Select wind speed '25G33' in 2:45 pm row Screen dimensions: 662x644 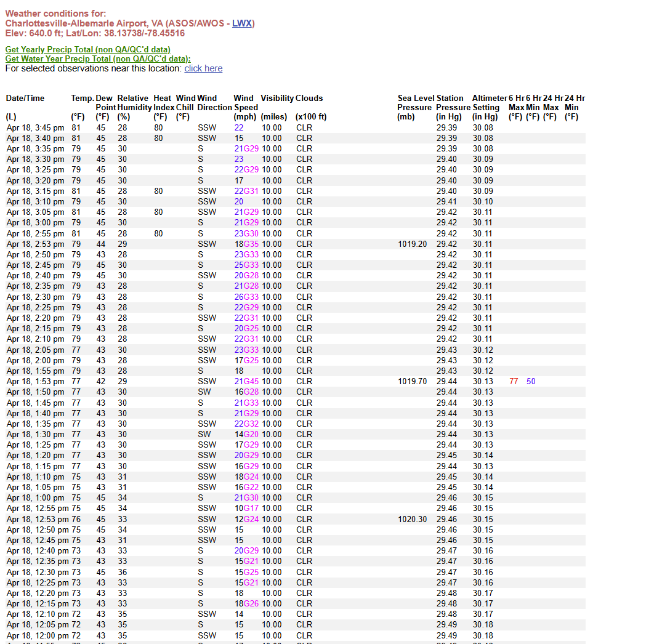tap(246, 265)
